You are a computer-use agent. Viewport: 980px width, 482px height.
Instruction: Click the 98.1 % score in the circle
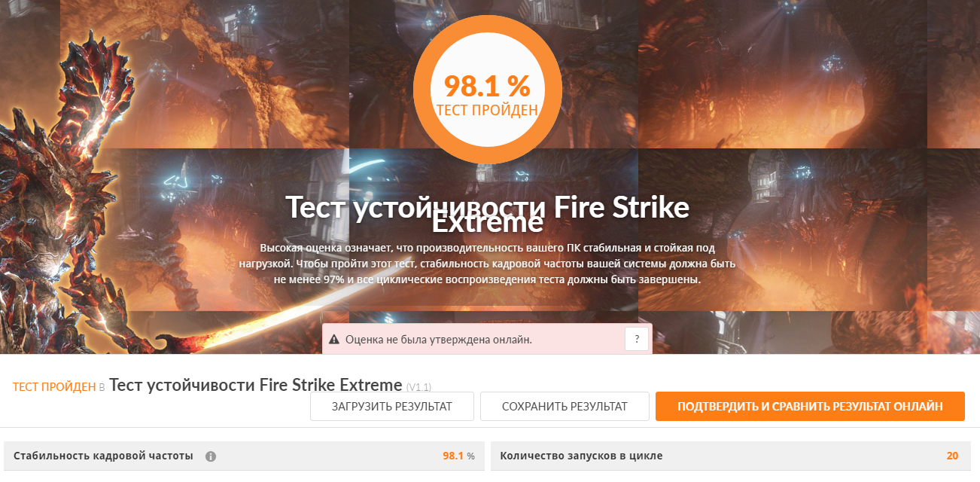point(487,86)
